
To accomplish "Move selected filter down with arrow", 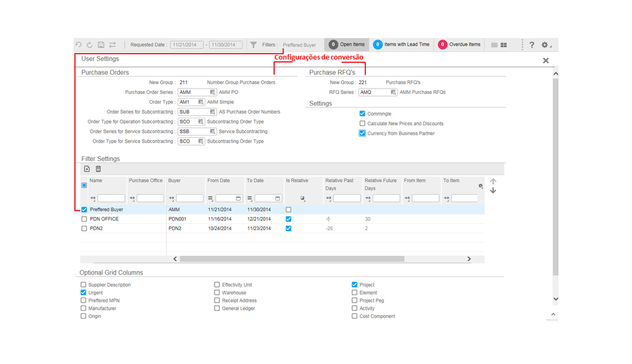I will click(x=493, y=191).
